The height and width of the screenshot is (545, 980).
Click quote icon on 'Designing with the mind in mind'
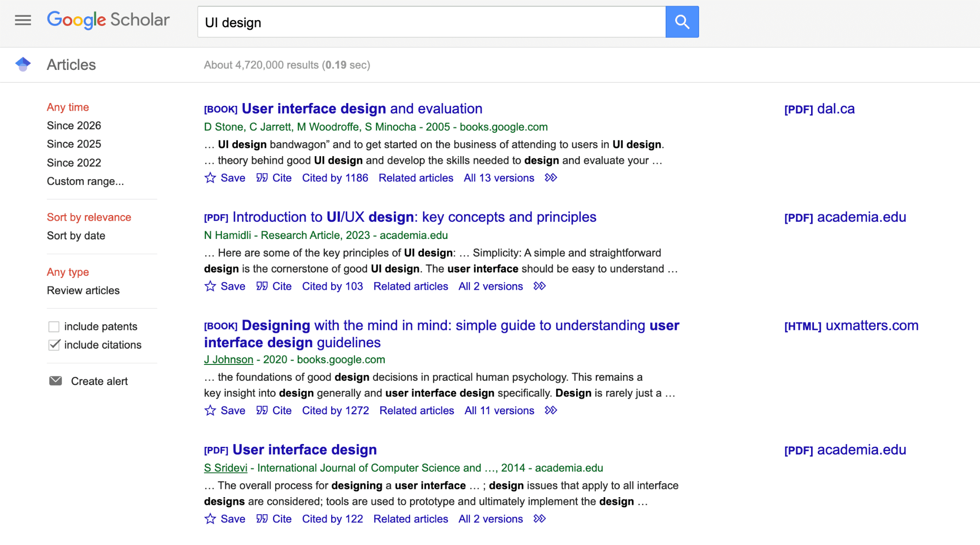262,410
